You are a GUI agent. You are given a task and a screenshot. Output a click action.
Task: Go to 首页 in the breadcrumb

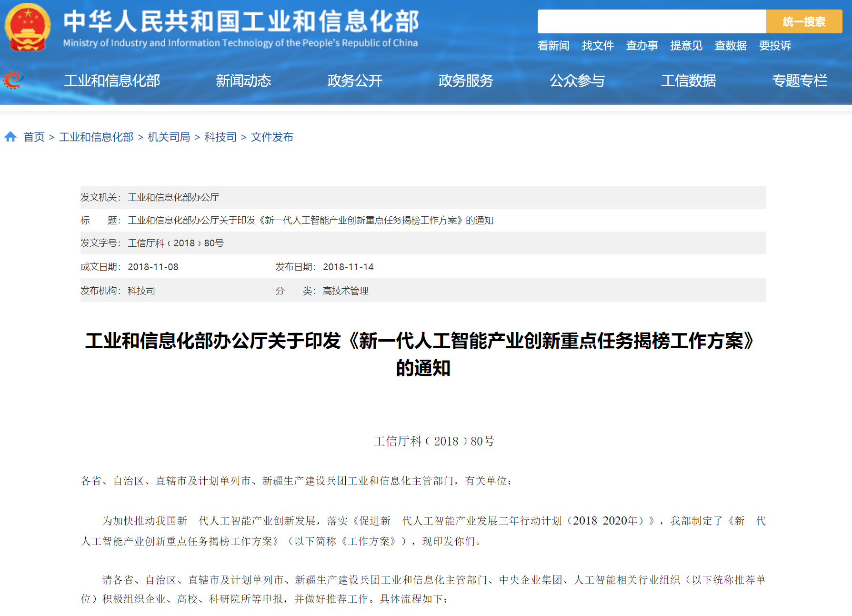coord(34,137)
